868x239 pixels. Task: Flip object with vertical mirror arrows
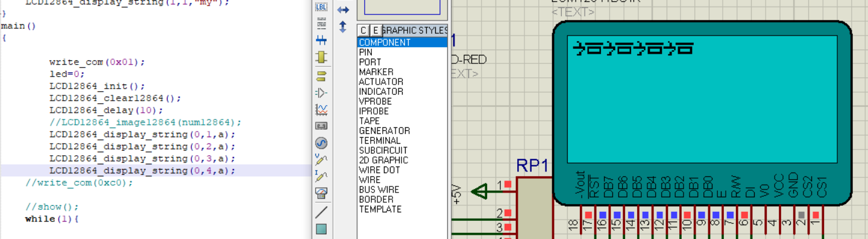(343, 27)
